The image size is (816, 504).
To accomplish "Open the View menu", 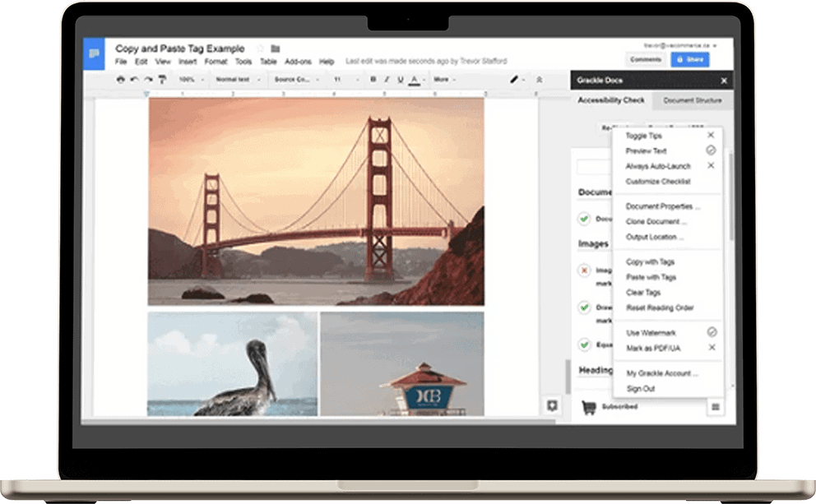I will click(163, 62).
